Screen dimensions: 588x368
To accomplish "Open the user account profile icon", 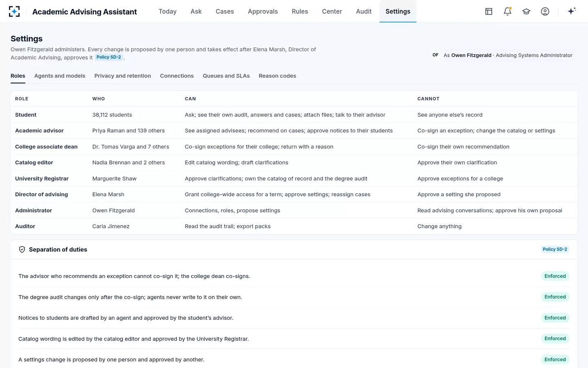I will pyautogui.click(x=545, y=11).
